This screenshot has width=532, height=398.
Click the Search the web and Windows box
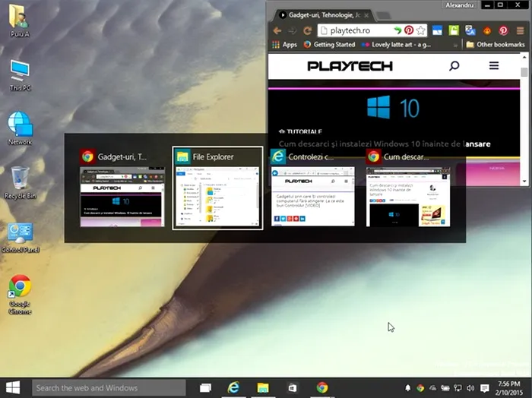[109, 387]
